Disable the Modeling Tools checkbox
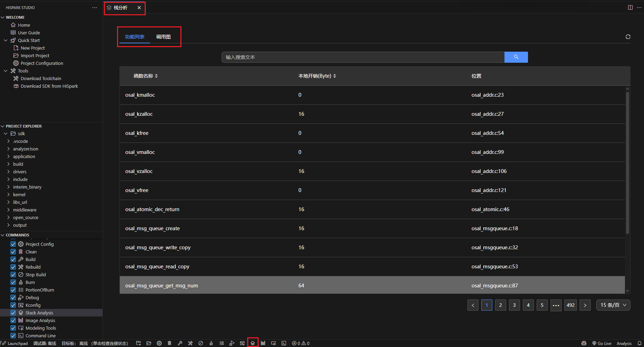This screenshot has height=347, width=644. coord(13,328)
